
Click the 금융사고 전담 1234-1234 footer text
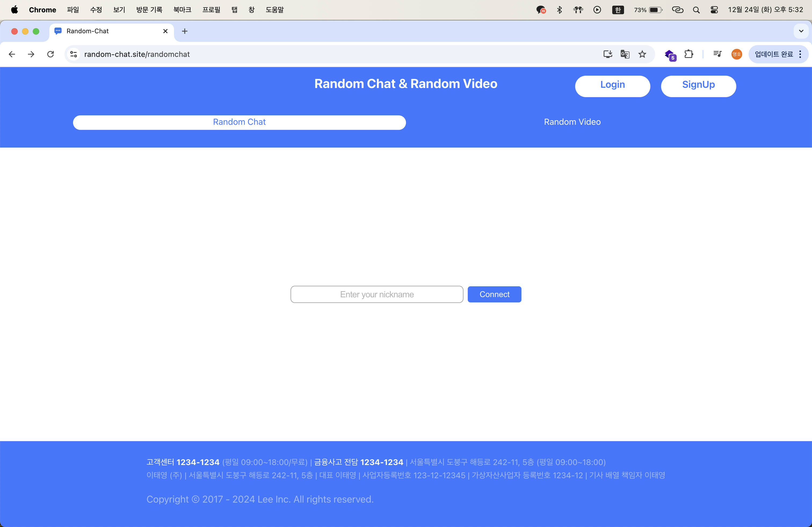point(358,462)
